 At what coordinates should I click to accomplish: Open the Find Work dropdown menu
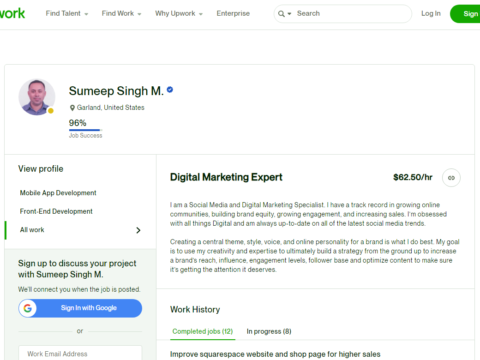(x=121, y=13)
